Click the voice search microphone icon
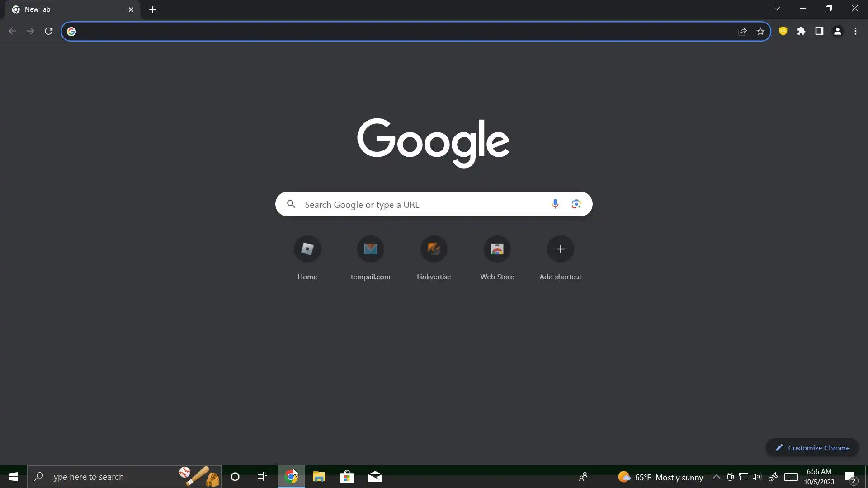868x488 pixels. [x=555, y=204]
